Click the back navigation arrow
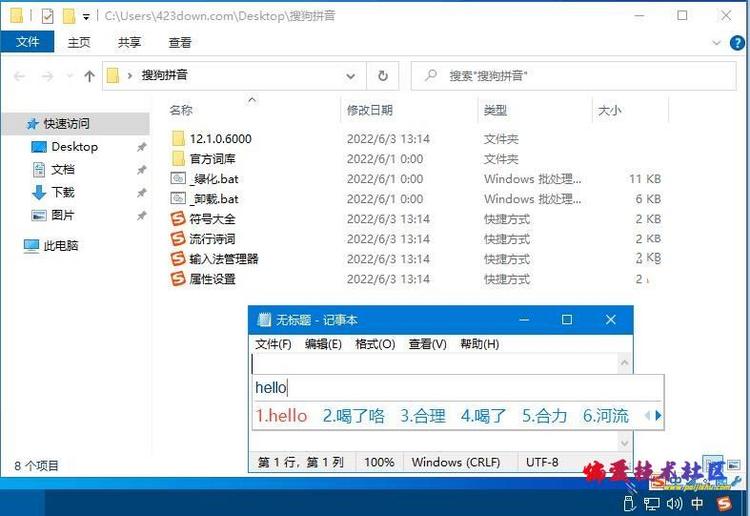750x516 pixels. (20, 76)
